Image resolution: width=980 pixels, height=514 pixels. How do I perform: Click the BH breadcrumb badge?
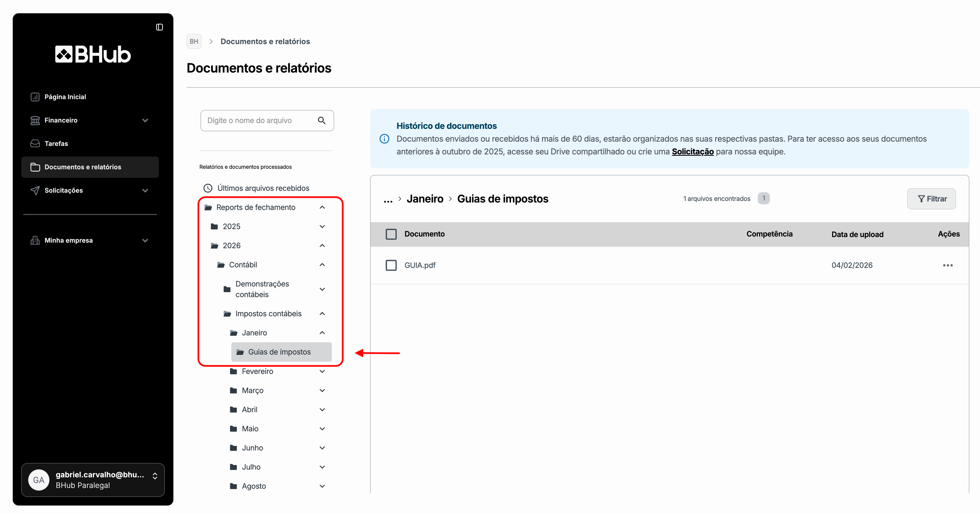194,41
